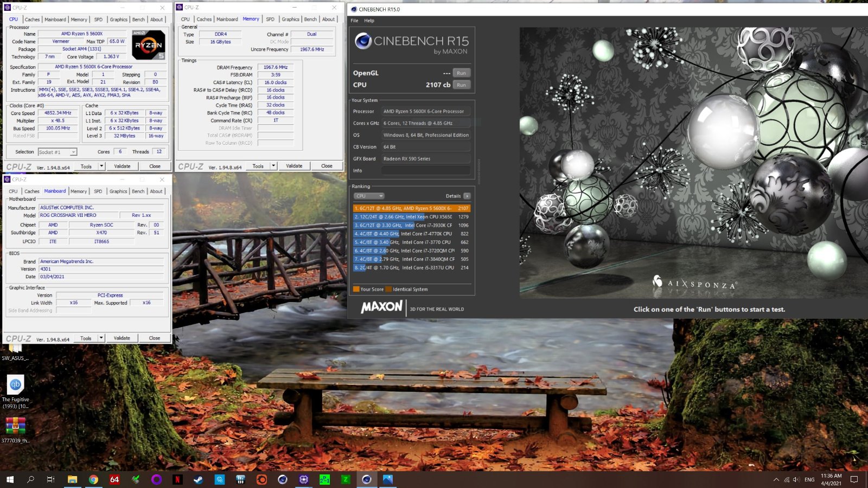Viewport: 868px width, 488px height.
Task: Launch Google Chrome from the taskbar
Action: (93, 479)
